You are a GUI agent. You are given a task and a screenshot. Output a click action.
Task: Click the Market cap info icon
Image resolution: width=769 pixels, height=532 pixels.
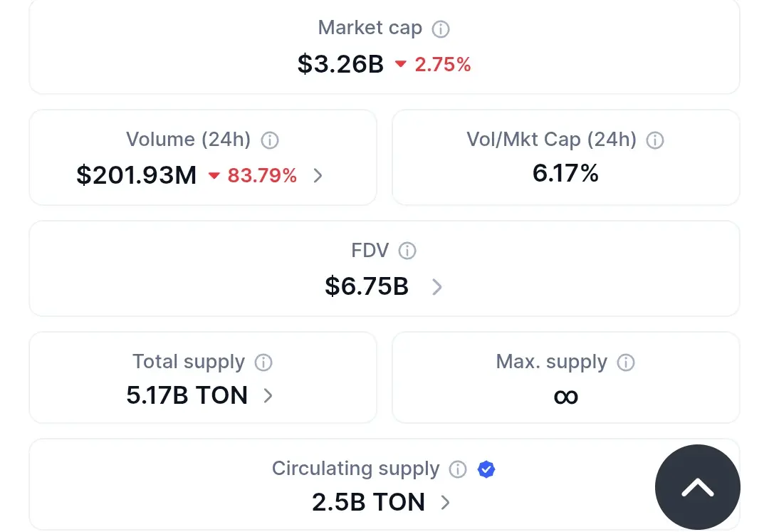point(441,29)
